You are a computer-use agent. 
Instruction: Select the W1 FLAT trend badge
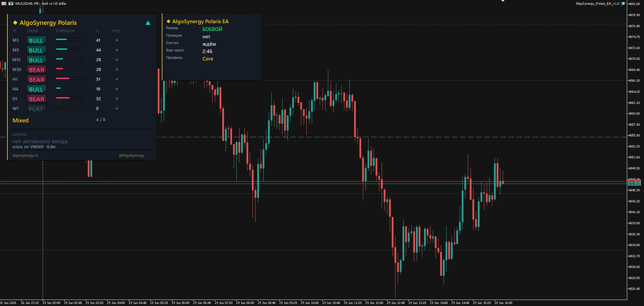coord(36,109)
